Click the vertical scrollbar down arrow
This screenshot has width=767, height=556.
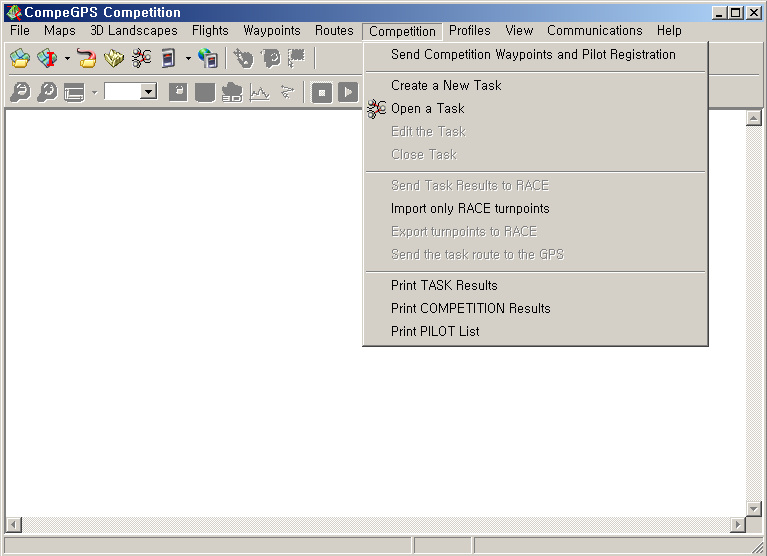point(753,509)
